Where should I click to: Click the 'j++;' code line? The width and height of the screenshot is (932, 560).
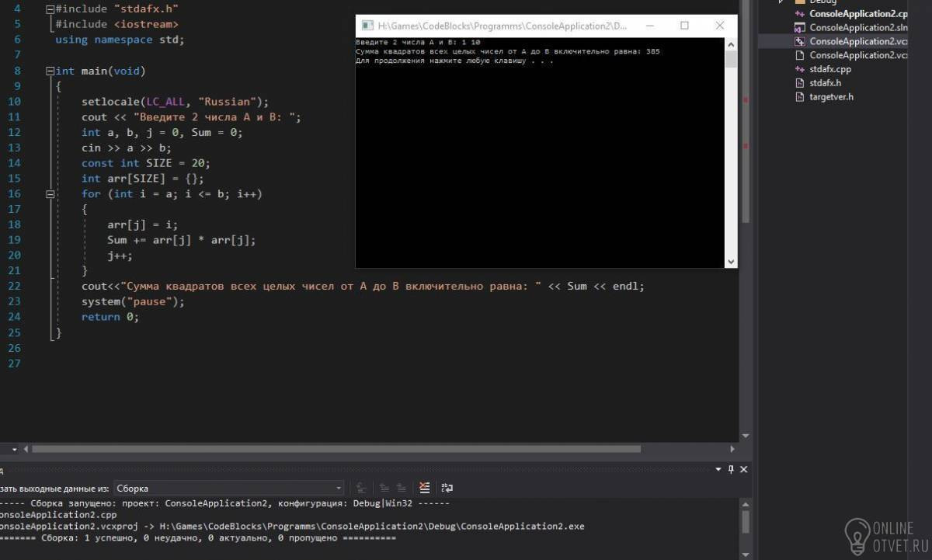pyautogui.click(x=120, y=255)
